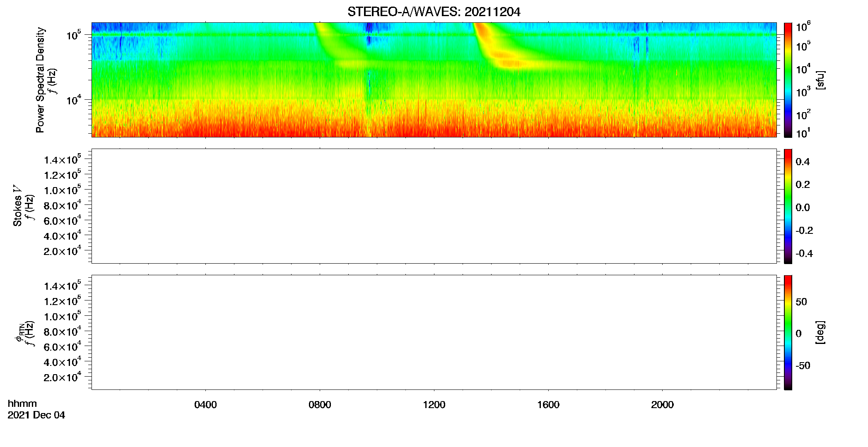Select the "hhmm" time format label
Viewport: 868px width, 447px height.
pos(22,404)
